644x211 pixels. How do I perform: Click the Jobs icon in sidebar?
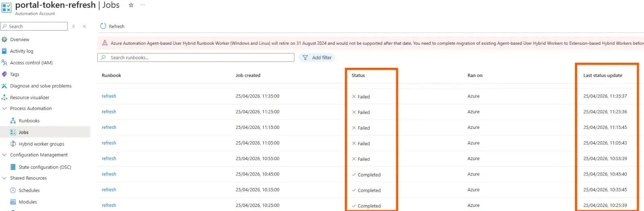click(x=13, y=132)
